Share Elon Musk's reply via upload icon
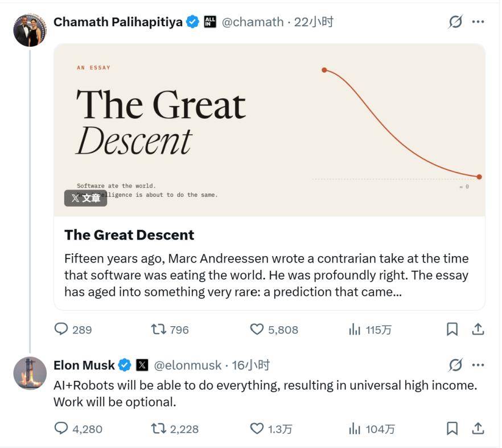Image resolution: width=502 pixels, height=448 pixels. (478, 429)
